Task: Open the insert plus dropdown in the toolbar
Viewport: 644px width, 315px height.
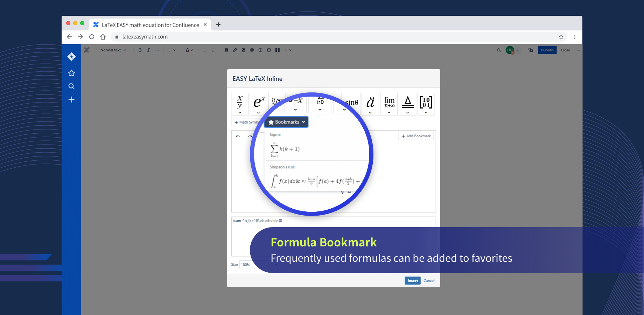Action: coord(288,50)
